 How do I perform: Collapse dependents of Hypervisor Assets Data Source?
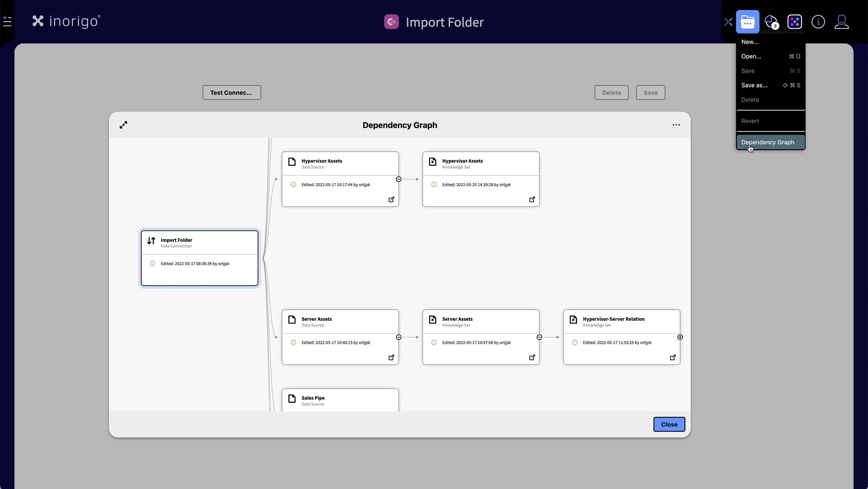click(399, 179)
